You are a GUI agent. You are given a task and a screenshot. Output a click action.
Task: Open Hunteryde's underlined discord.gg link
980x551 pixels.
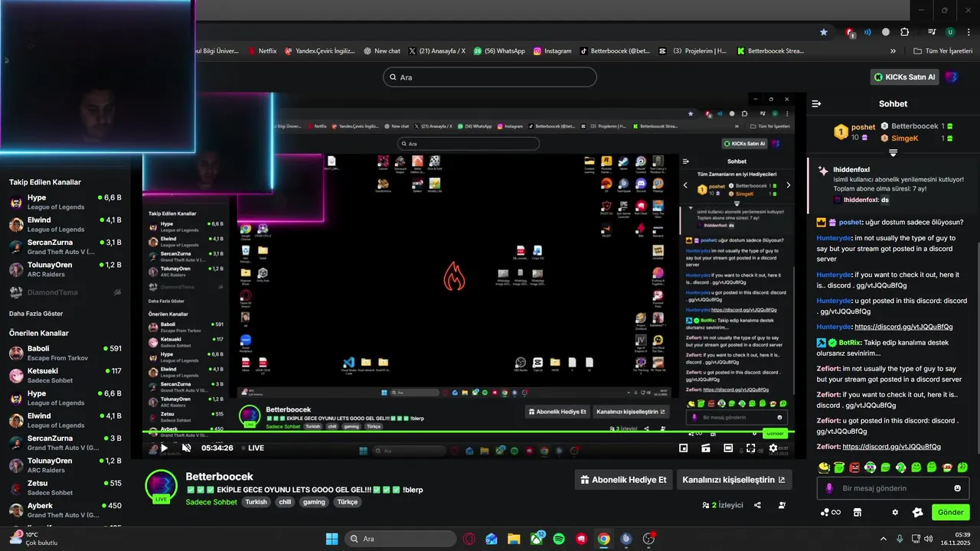tap(903, 327)
